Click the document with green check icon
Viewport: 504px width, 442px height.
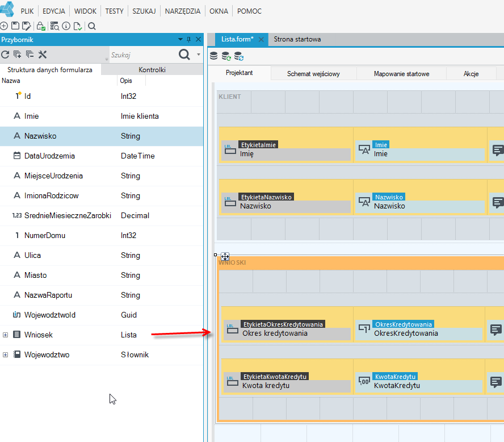point(78,26)
